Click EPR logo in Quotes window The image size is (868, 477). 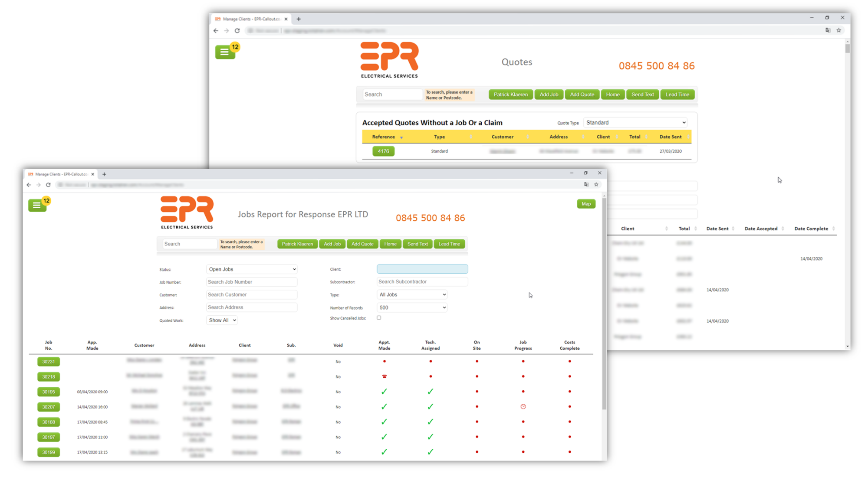coord(389,60)
